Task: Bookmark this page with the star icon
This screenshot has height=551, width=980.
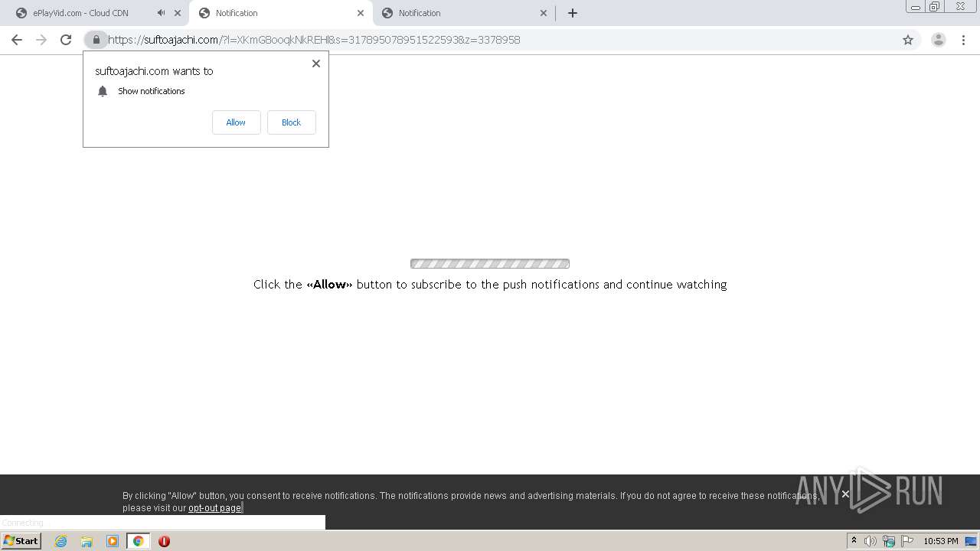Action: 908,40
